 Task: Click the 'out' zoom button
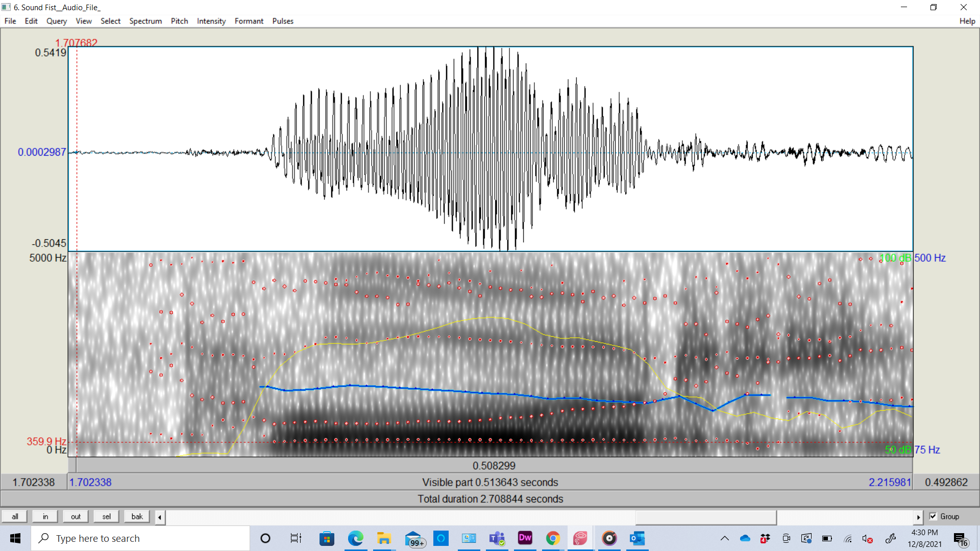tap(76, 516)
